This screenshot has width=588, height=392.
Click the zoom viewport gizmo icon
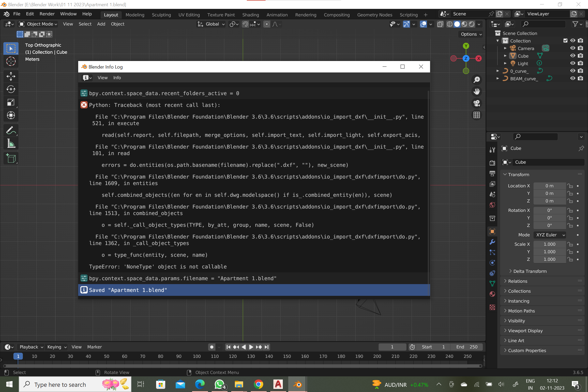tap(477, 79)
